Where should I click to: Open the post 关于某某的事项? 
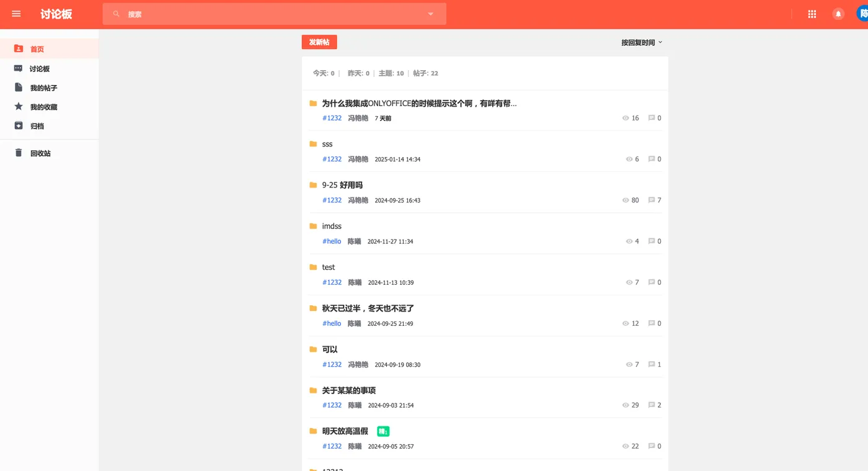click(x=349, y=390)
